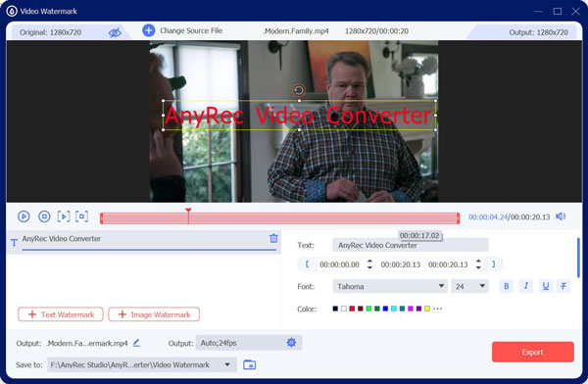The image size is (588, 384).
Task: Select the purple color swatch
Action: click(418, 309)
